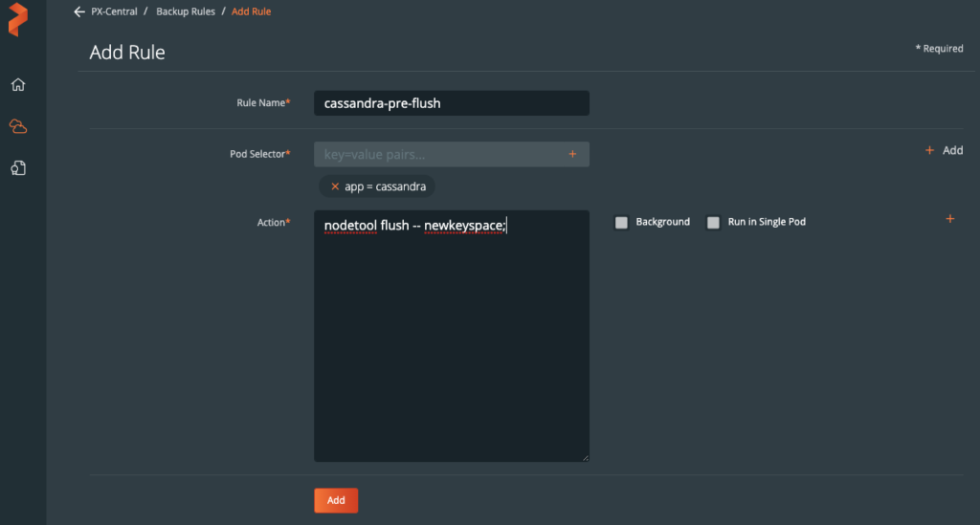Focus the Rule Name input field
This screenshot has width=980, height=525.
[x=451, y=103]
